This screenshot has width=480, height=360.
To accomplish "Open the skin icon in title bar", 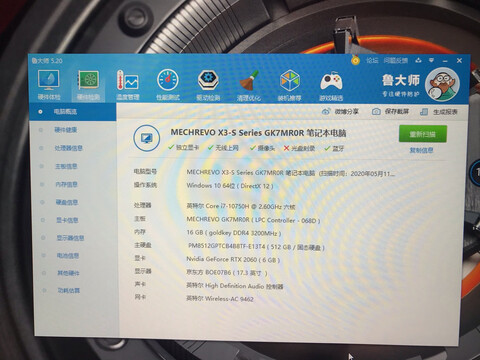I will point(419,61).
